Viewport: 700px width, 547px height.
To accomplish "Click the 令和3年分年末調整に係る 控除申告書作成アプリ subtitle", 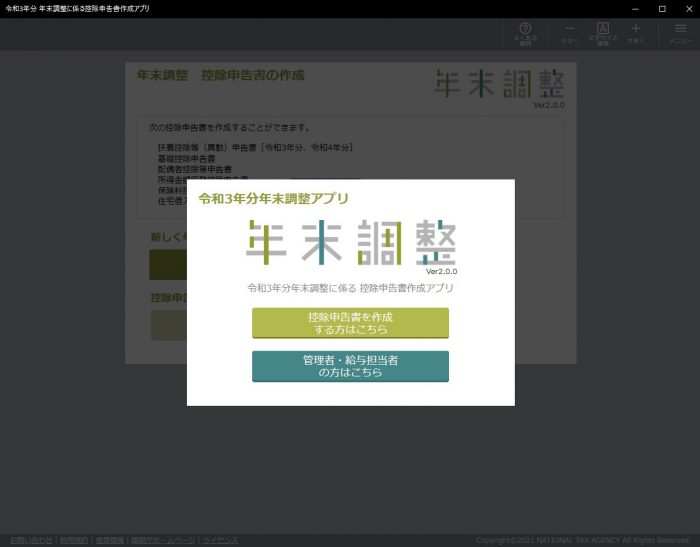I will [x=350, y=288].
